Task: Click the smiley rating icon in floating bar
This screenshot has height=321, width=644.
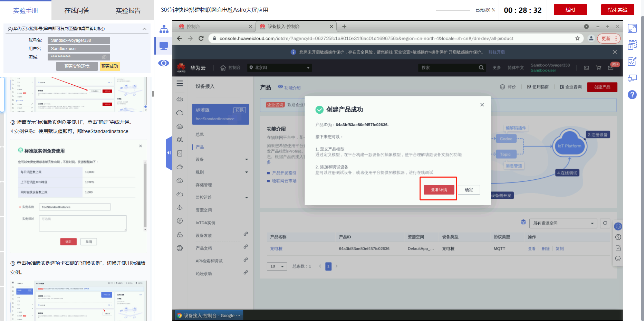Action: 618,258
